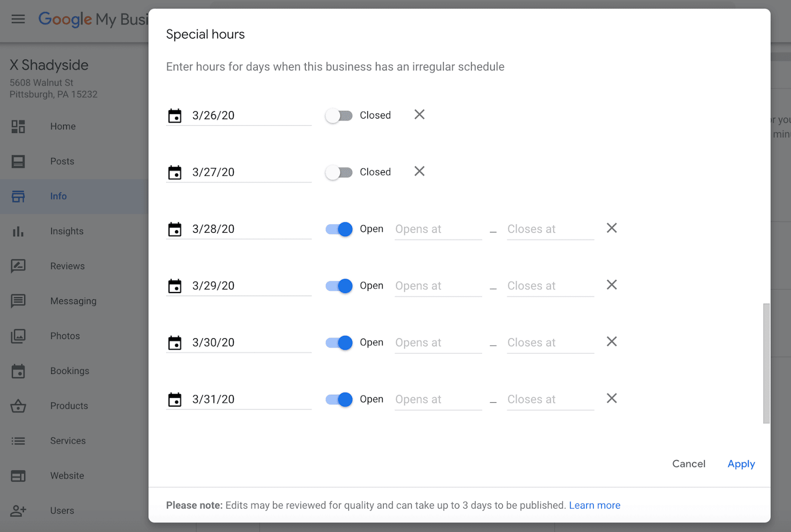791x532 pixels.
Task: Toggle 3/26/20 from Closed to open
Action: (339, 116)
